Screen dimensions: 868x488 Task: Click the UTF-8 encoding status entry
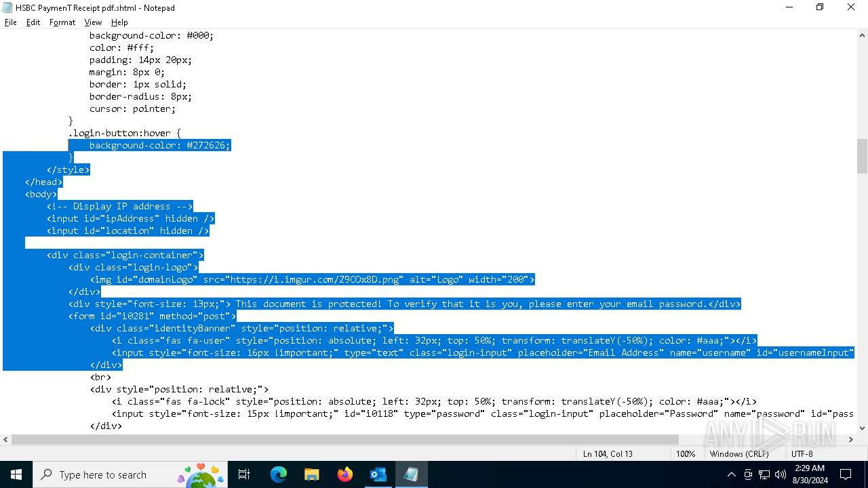pos(802,453)
